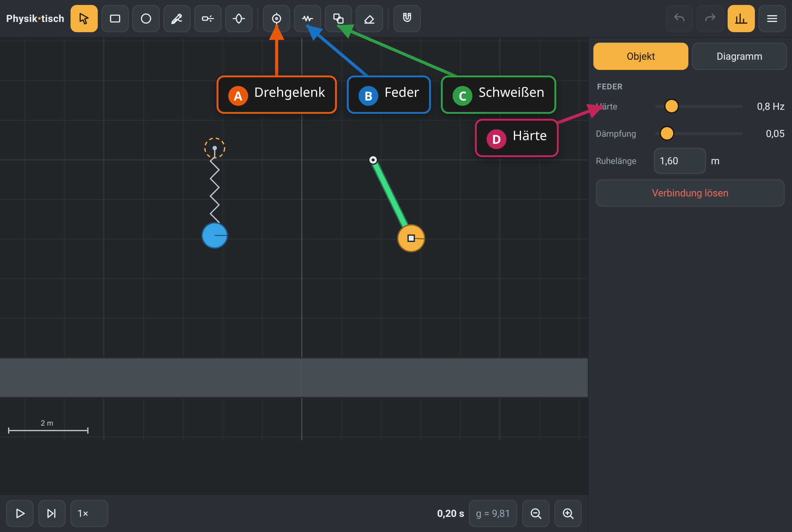Select the eraser tool

[369, 18]
